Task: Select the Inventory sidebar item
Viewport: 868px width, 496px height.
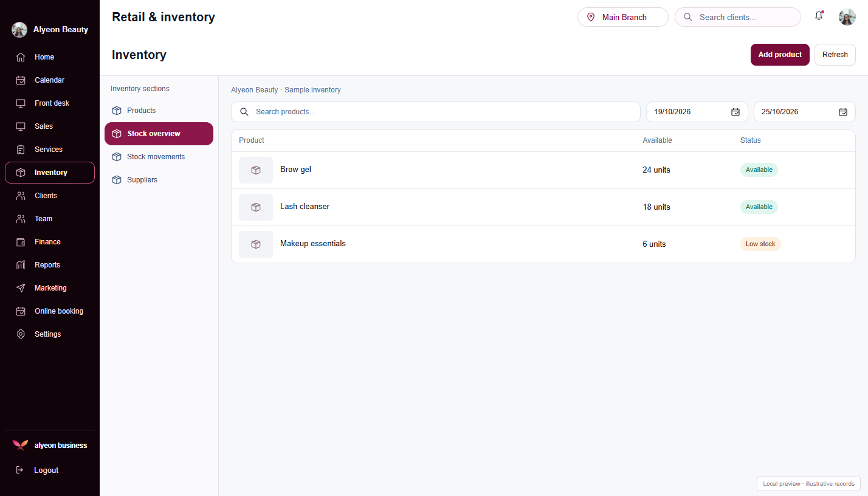Action: pos(50,173)
